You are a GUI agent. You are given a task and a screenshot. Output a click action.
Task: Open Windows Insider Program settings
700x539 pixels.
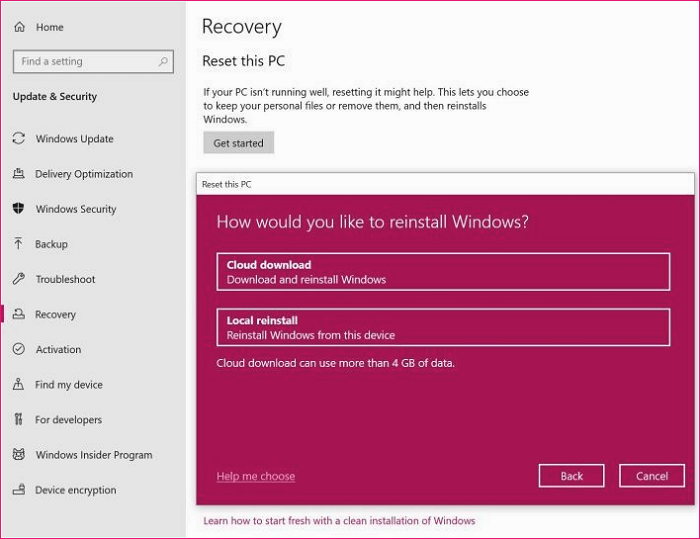click(x=94, y=455)
